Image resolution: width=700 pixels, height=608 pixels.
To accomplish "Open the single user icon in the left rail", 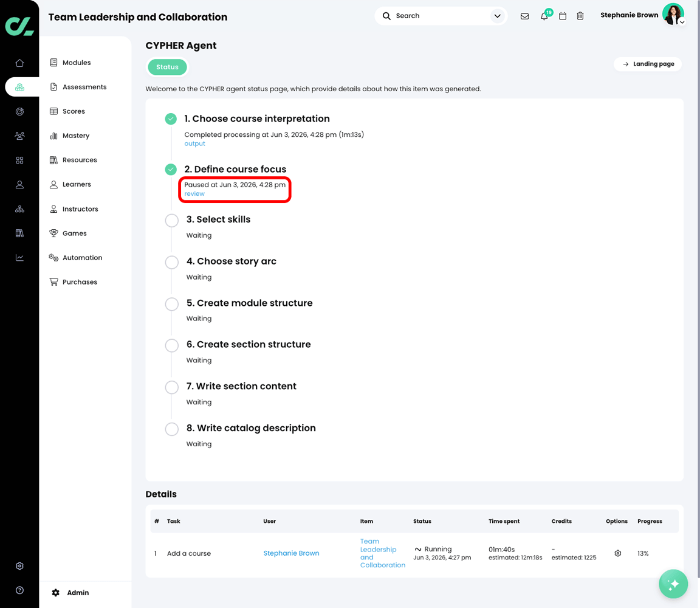I will [19, 184].
